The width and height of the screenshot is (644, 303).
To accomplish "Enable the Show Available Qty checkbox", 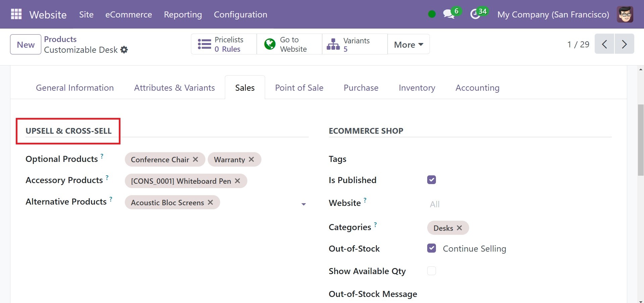I will [x=432, y=271].
